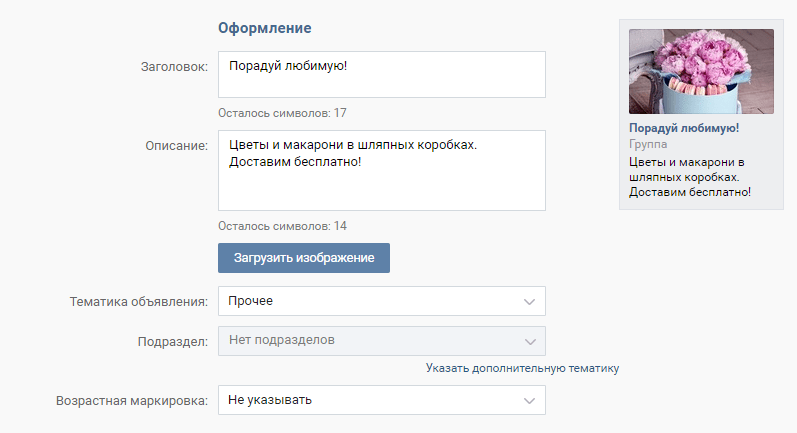Expand the "Не указывать" age rating dropdown
The height and width of the screenshot is (433, 797).
pyautogui.click(x=370, y=401)
